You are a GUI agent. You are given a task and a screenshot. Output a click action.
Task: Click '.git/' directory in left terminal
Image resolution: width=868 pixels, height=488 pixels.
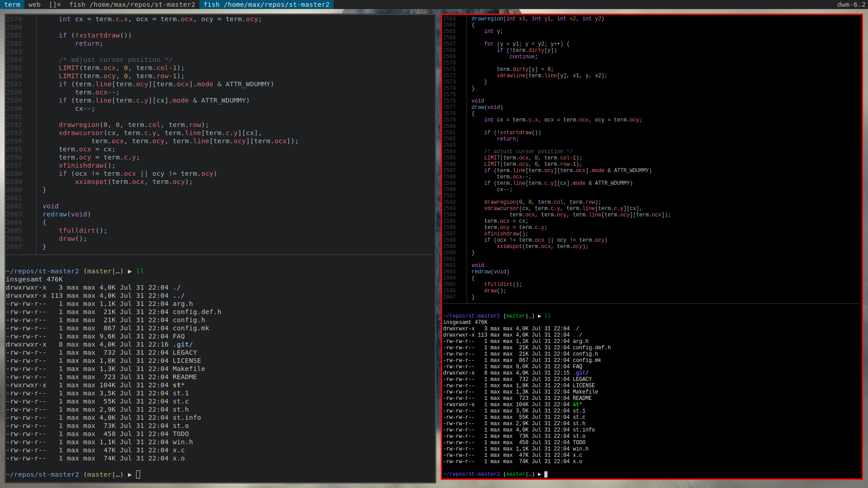183,344
